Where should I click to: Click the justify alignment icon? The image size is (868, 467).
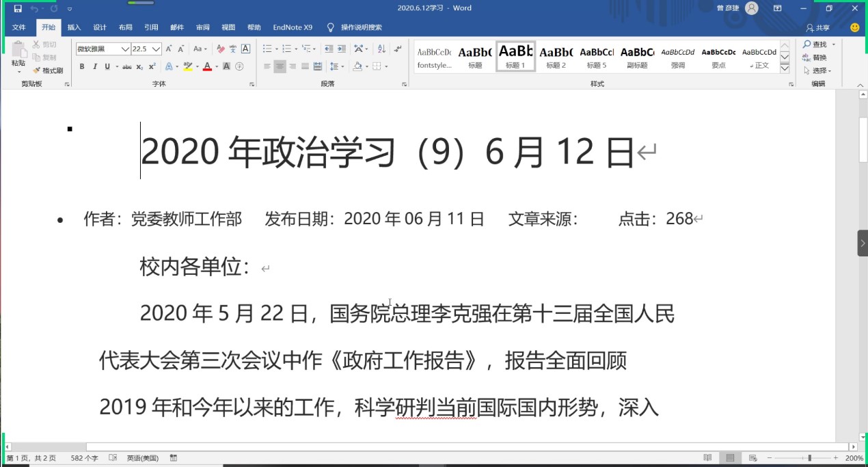tap(305, 67)
